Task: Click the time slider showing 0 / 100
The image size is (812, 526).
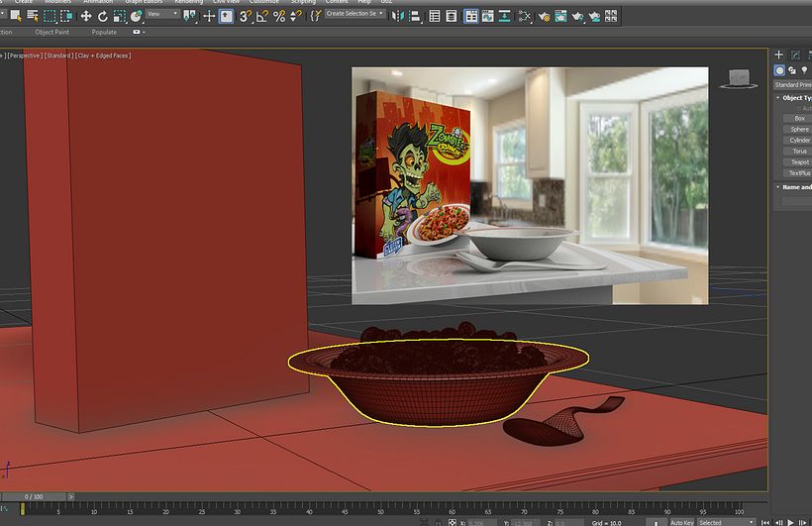Action: (36, 496)
